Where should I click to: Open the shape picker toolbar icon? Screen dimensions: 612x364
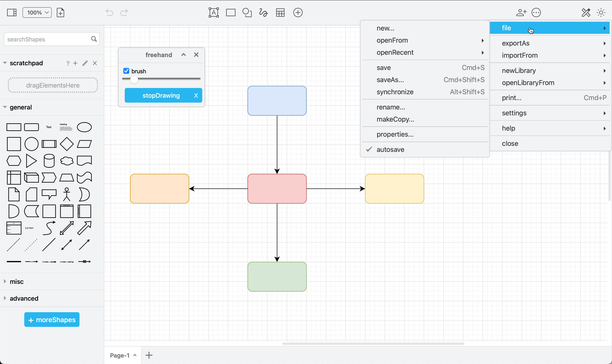[x=247, y=13]
